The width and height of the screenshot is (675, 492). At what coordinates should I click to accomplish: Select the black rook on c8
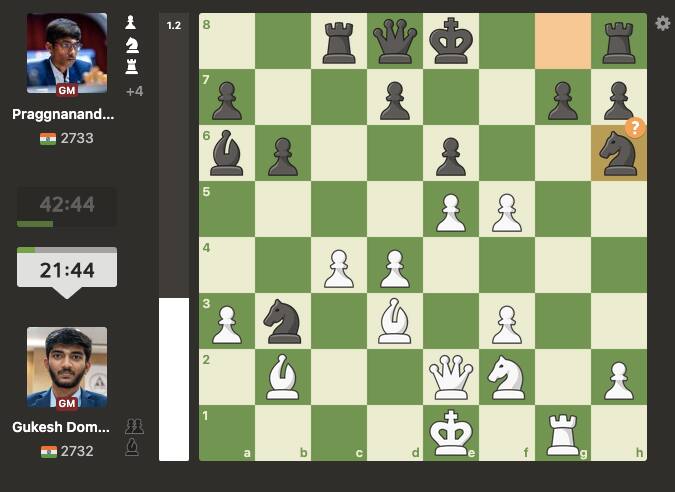339,42
